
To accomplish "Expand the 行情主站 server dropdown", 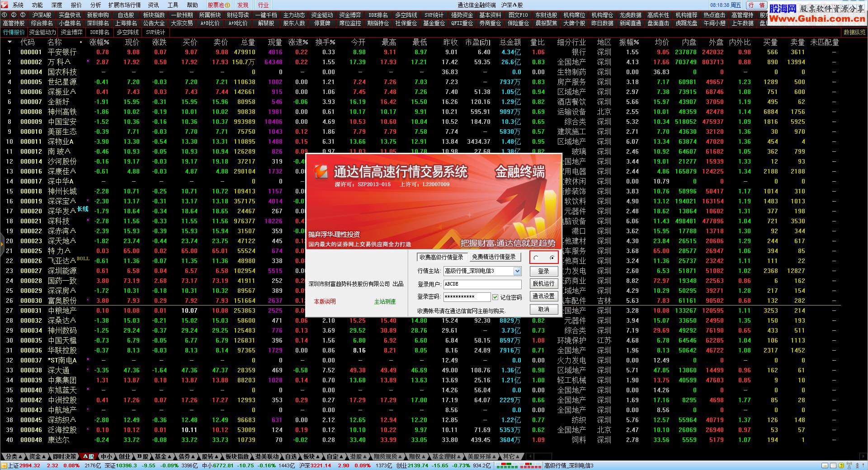I will [517, 271].
